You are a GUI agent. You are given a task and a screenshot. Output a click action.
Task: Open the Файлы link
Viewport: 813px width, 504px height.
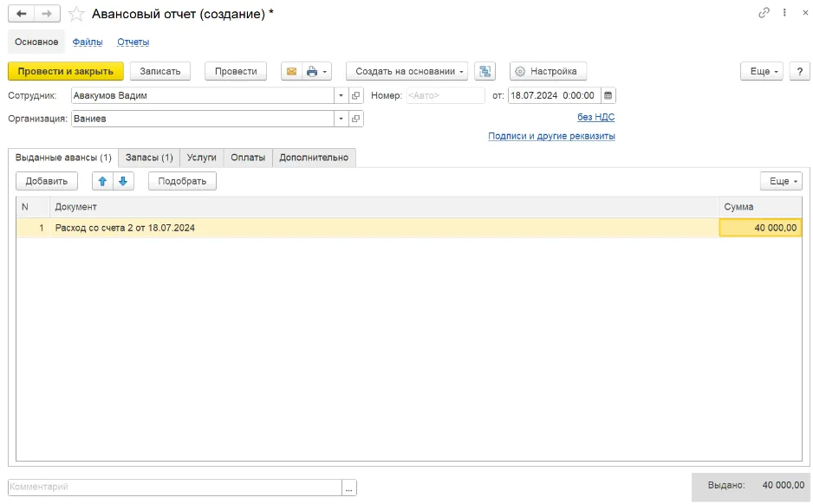click(88, 42)
